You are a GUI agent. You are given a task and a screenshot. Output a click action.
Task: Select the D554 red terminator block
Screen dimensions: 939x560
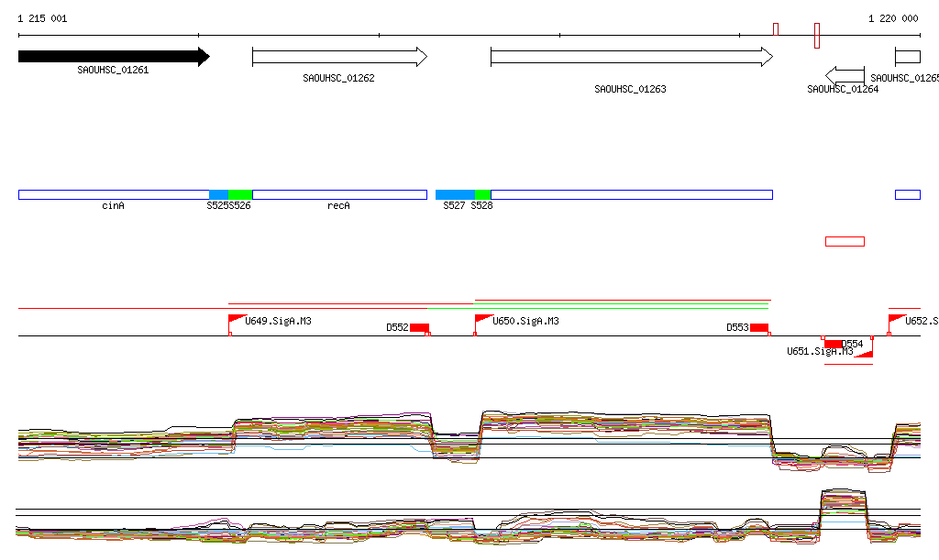tap(834, 344)
